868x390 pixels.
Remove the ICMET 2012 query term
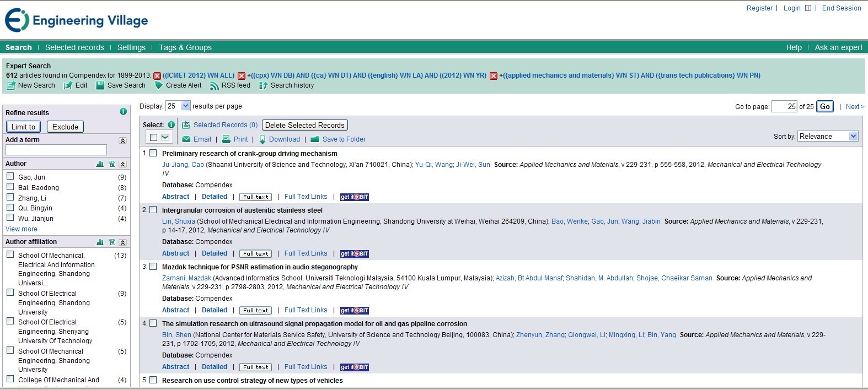pos(157,76)
